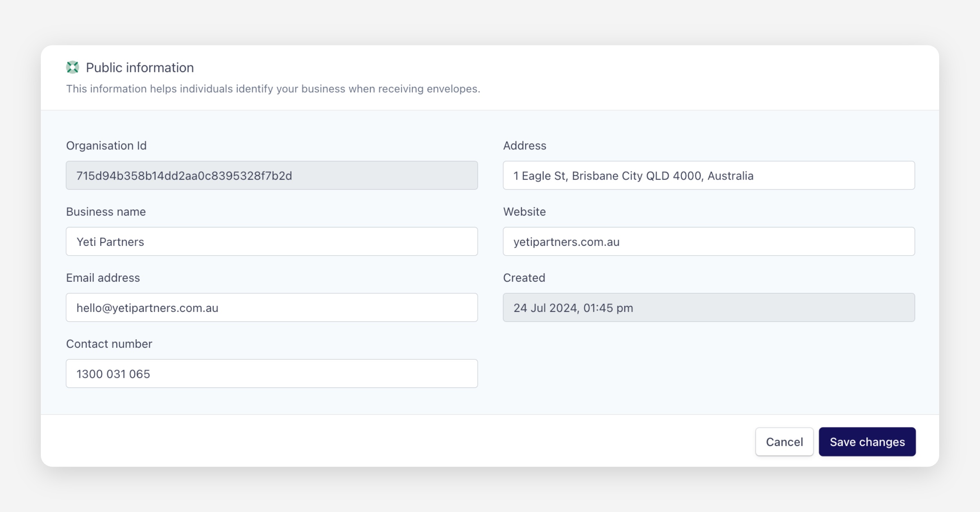Click the Website label
Viewport: 980px width, 512px height.
point(524,212)
